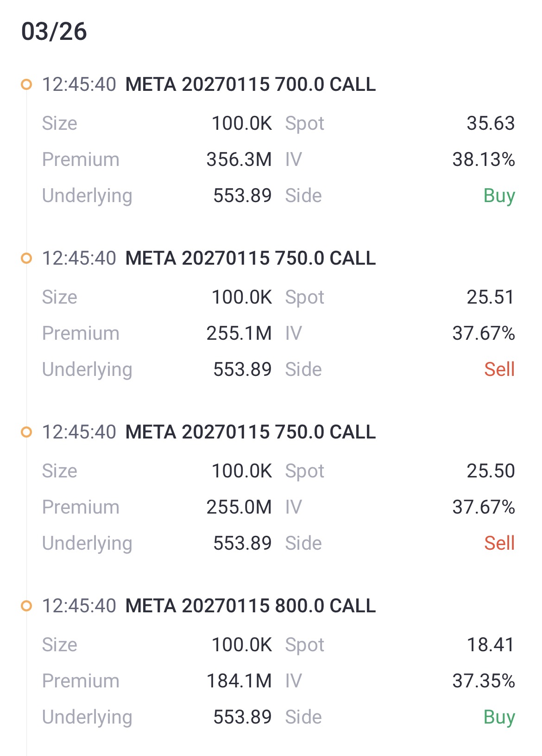Click the 03/26 date header
The width and height of the screenshot is (542, 756).
tap(54, 32)
